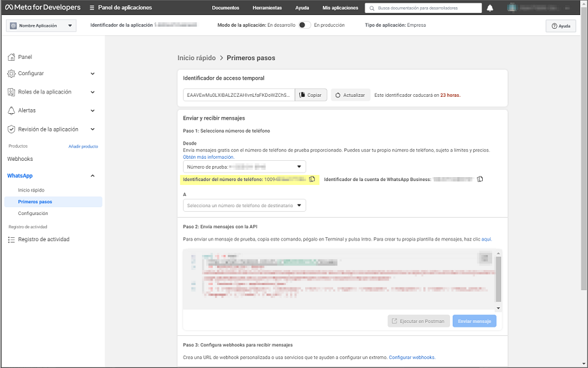The width and height of the screenshot is (588, 368).
Task: Click Inicio rápido in the breadcrumb
Action: [x=197, y=58]
